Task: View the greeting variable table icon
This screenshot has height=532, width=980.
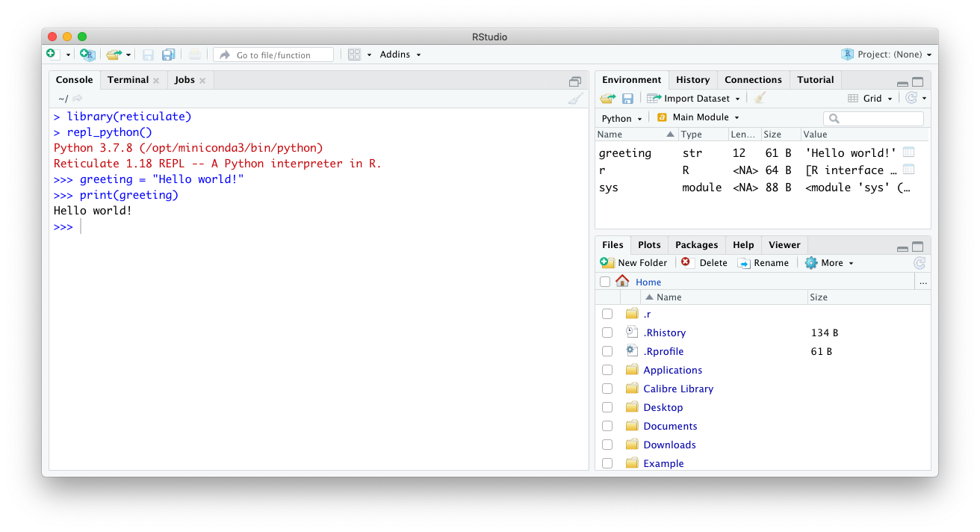Action: (x=908, y=152)
